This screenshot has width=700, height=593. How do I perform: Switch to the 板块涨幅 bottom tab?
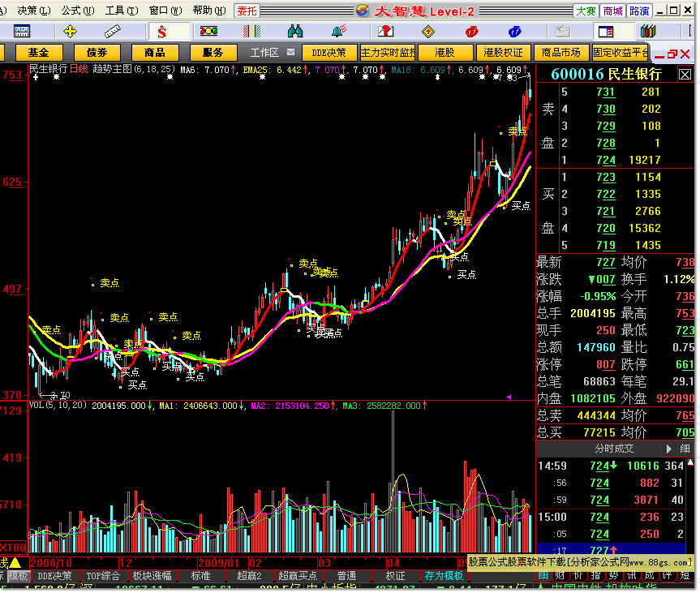click(x=152, y=576)
